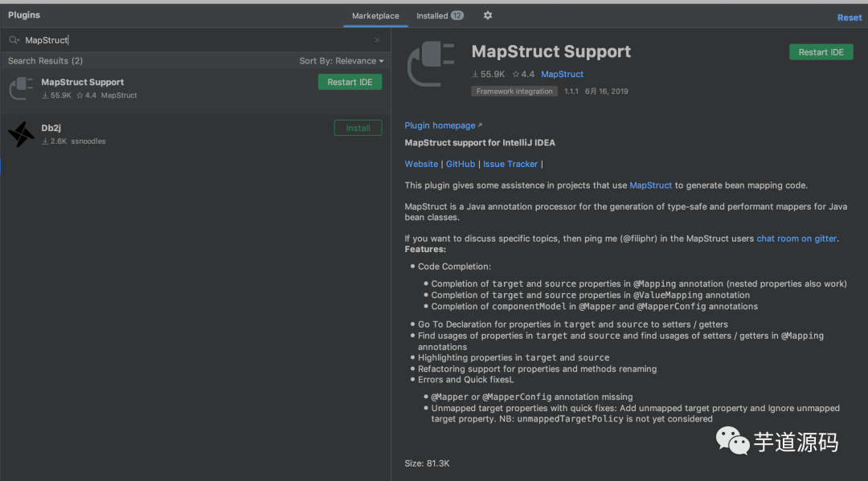The width and height of the screenshot is (868, 481).
Task: Select the MapStruct Support plugin icon in results
Action: [x=21, y=88]
